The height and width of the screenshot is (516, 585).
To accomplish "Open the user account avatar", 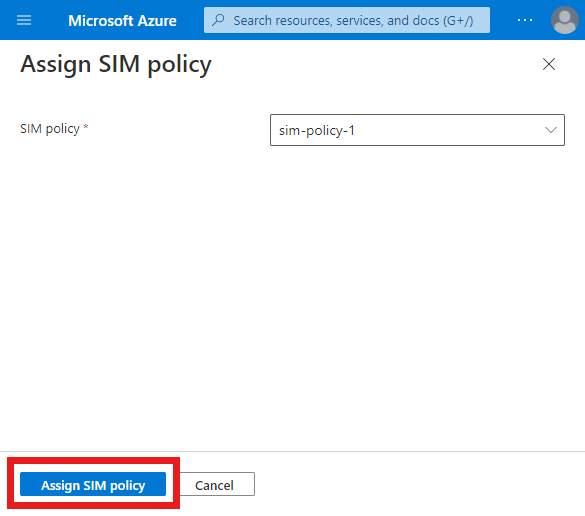I will coord(564,20).
